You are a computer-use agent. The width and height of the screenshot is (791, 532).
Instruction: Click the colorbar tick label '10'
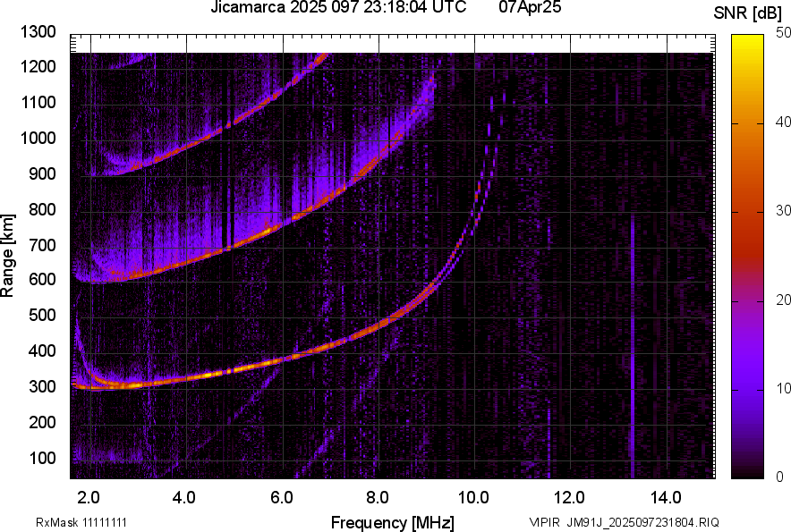[x=783, y=388]
